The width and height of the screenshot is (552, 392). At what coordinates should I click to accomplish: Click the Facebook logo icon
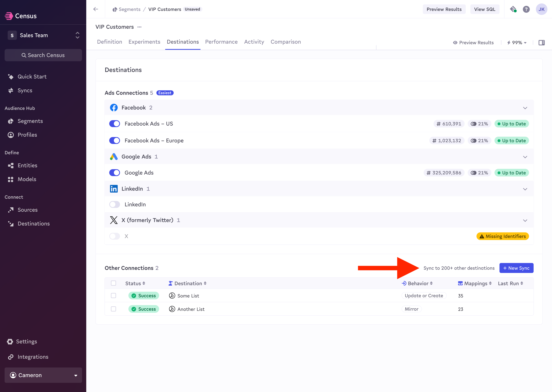(x=114, y=108)
